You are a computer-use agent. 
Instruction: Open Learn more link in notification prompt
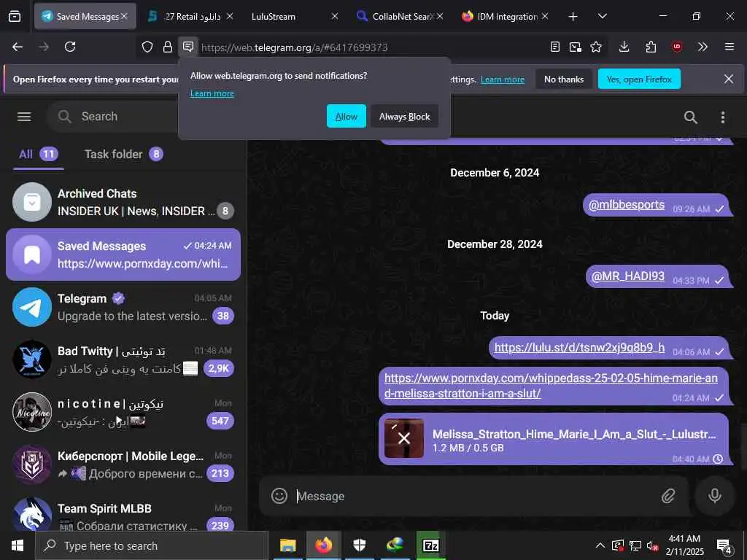212,93
